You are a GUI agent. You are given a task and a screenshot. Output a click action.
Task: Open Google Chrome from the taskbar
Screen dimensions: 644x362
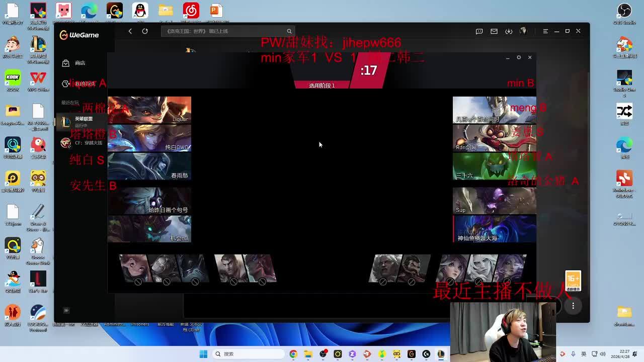click(x=293, y=354)
